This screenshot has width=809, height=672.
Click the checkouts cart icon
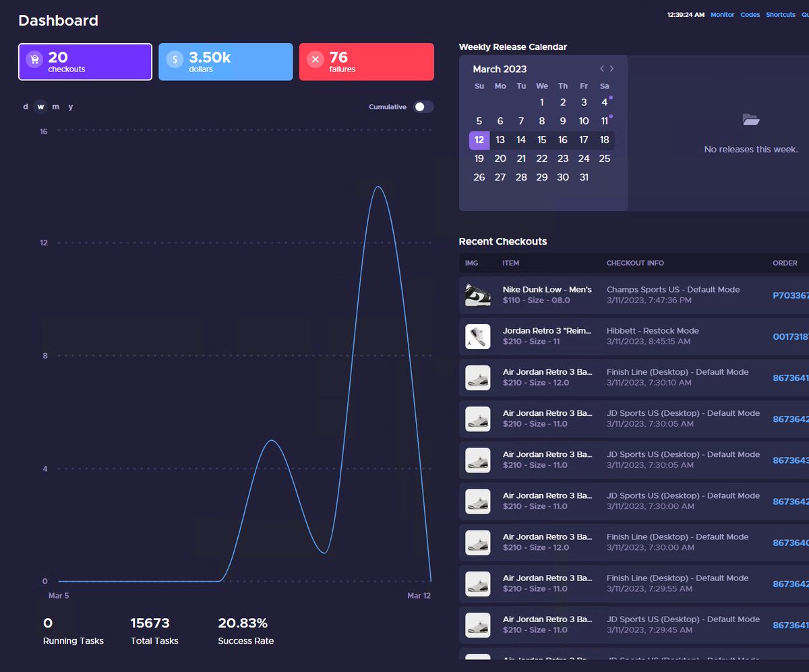click(34, 60)
